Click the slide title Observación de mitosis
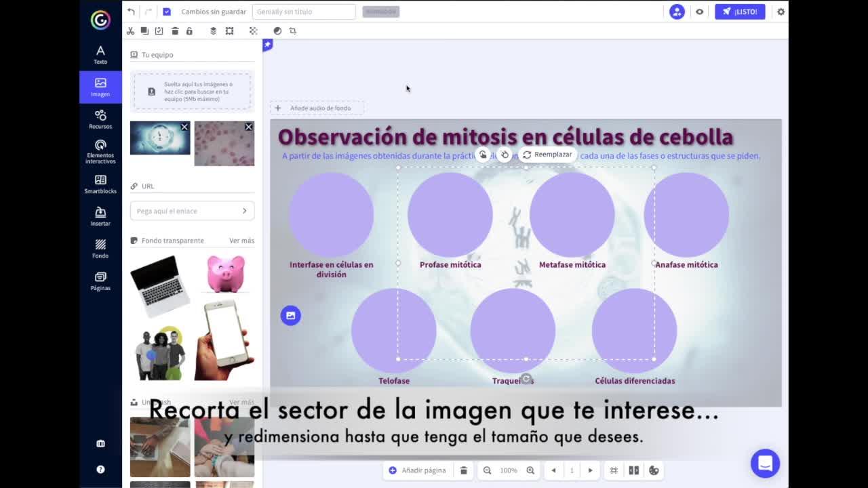 pos(506,137)
